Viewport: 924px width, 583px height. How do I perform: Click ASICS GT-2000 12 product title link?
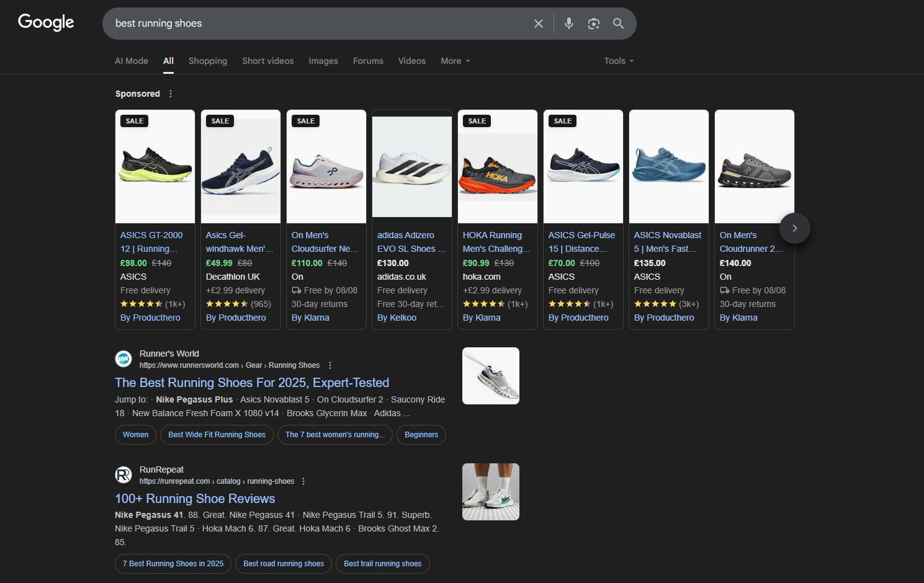click(151, 242)
